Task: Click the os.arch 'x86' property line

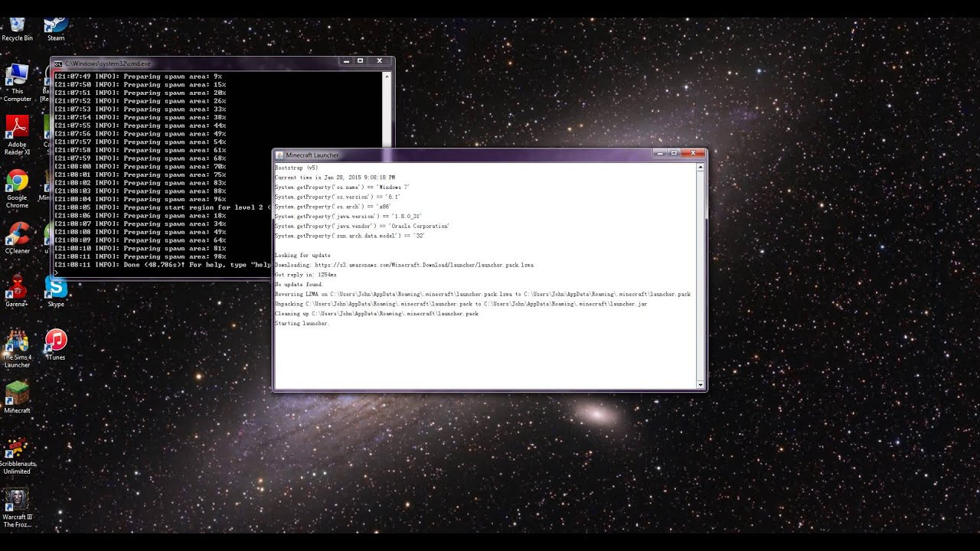Action: pyautogui.click(x=333, y=207)
